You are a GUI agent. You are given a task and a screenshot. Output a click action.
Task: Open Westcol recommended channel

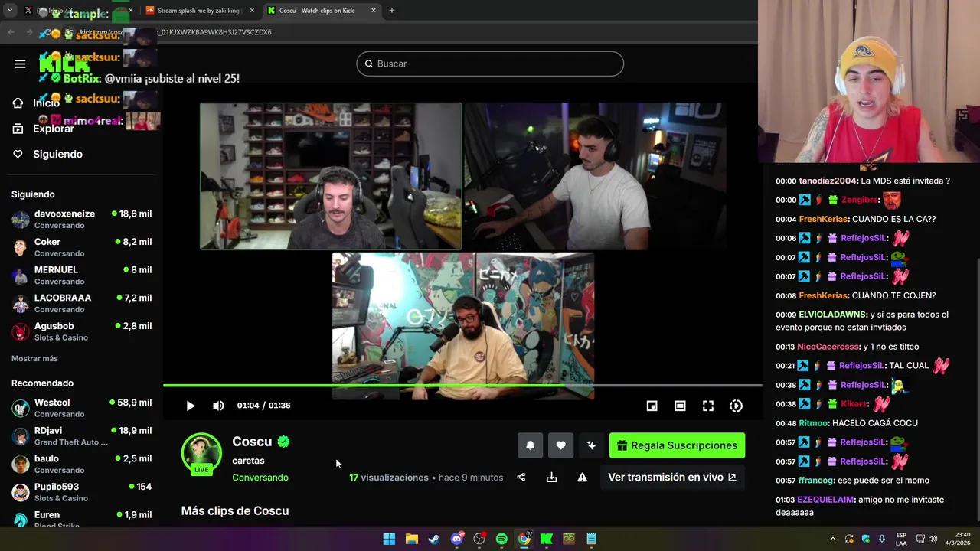(x=81, y=408)
